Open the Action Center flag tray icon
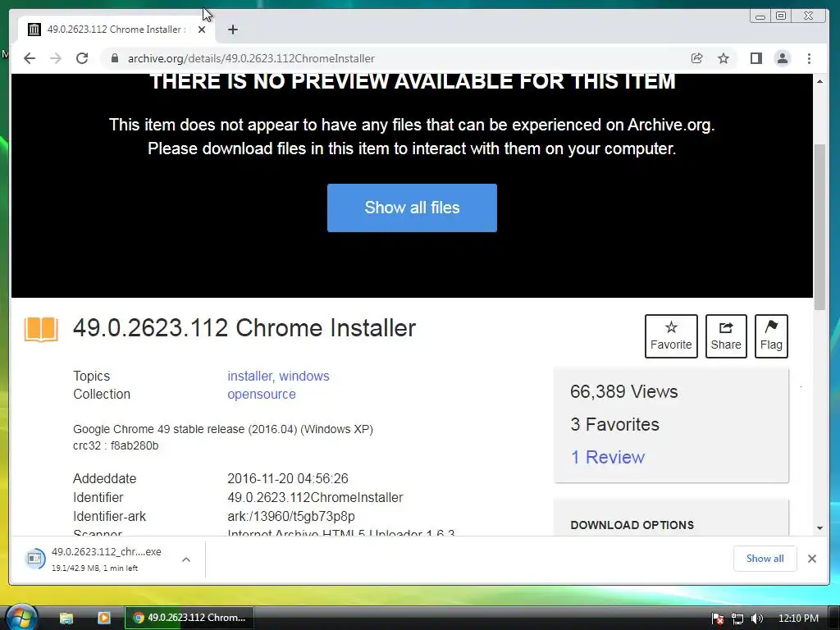Image resolution: width=840 pixels, height=630 pixels. (718, 619)
